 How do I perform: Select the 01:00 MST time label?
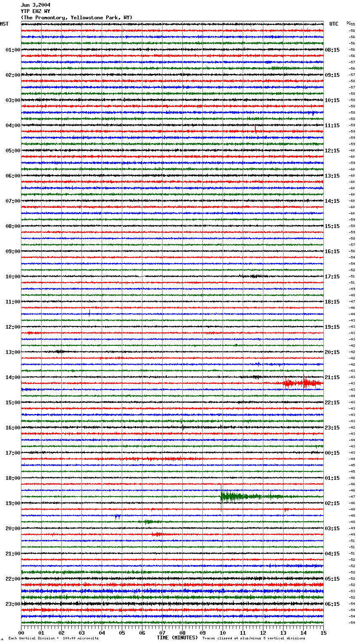tap(13, 50)
